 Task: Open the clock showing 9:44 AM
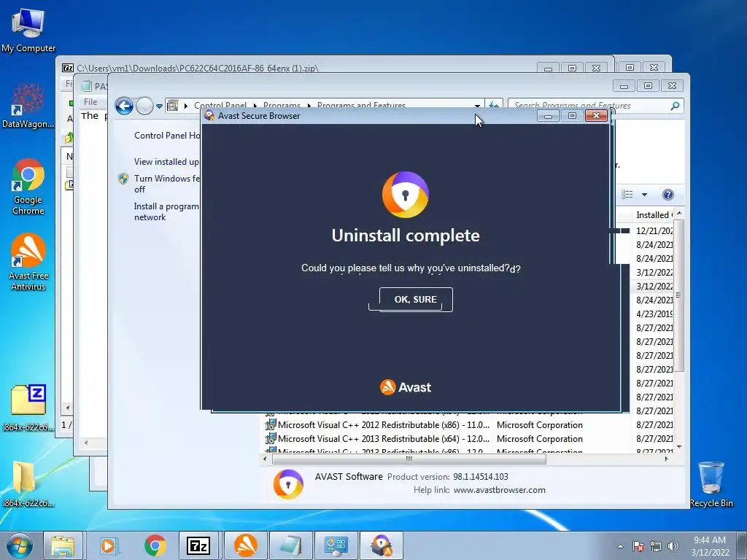(710, 546)
